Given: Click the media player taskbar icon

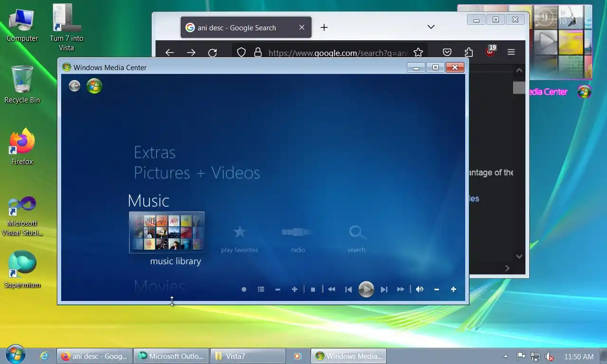Looking at the screenshot, I should click(x=297, y=356).
